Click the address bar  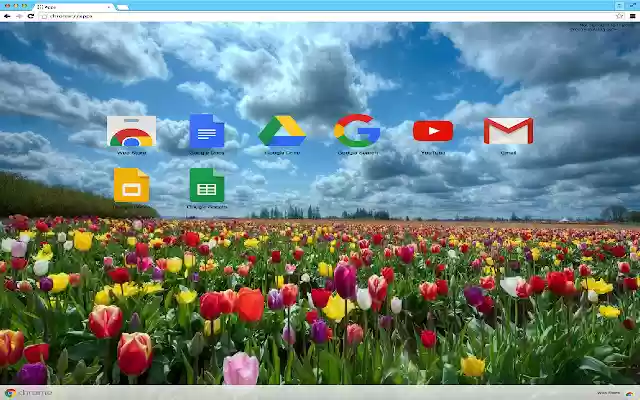pyautogui.click(x=329, y=16)
